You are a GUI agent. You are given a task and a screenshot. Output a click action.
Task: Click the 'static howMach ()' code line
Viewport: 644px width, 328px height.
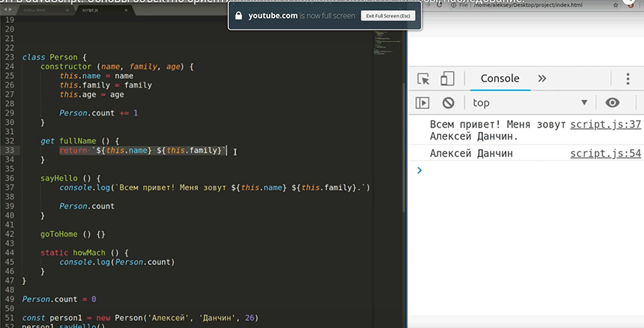coord(84,253)
